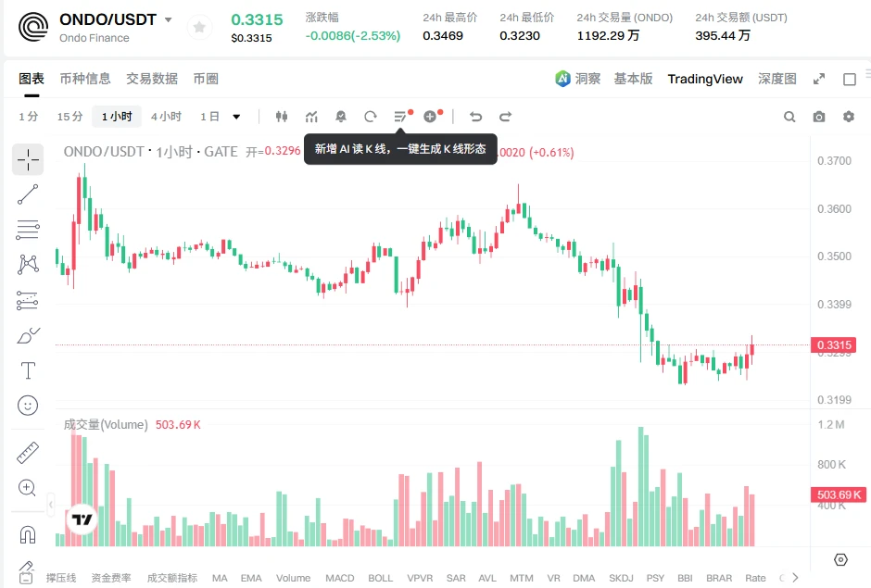871x588 pixels.
Task: Toggle the SAR indicator
Action: point(456,578)
